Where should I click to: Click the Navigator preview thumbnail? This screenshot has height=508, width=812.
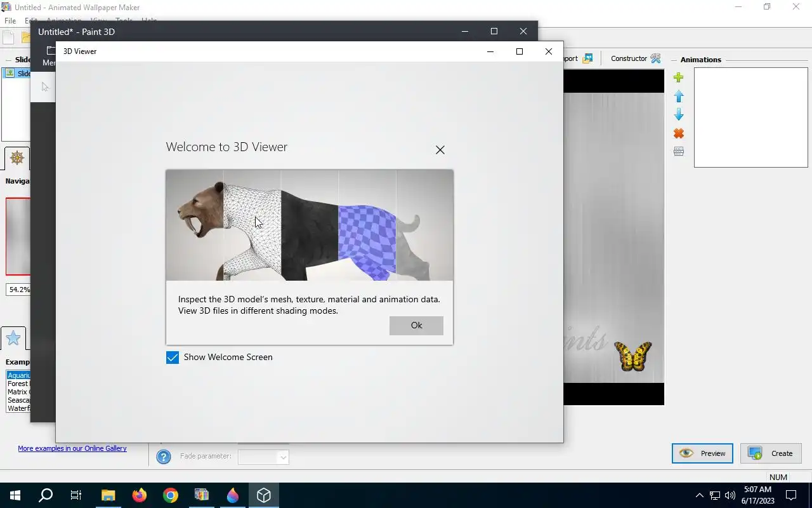(x=18, y=236)
